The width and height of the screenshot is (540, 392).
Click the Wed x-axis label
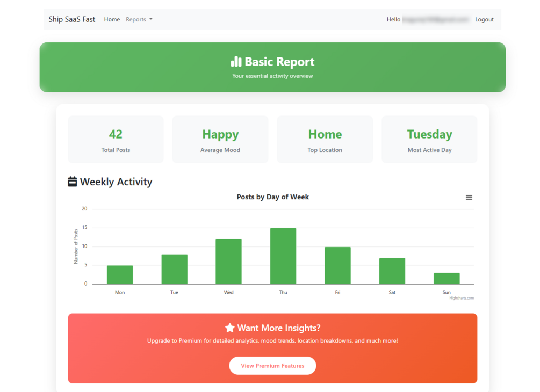229,292
